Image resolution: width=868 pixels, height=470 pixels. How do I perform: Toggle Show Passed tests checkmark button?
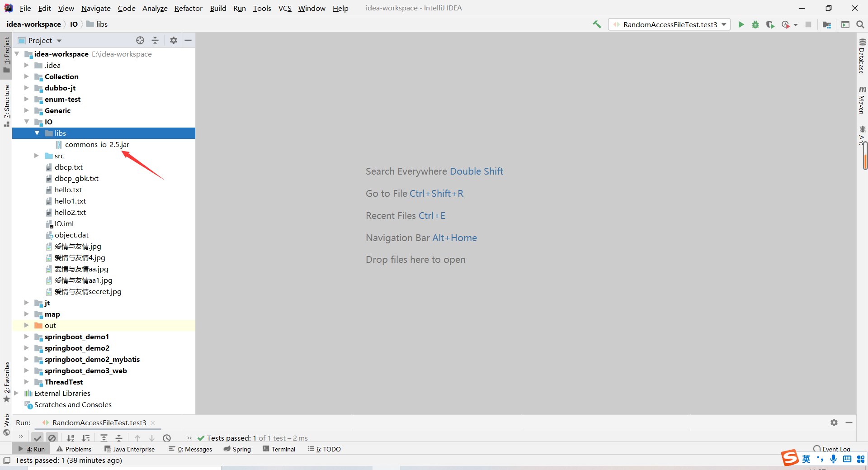38,438
